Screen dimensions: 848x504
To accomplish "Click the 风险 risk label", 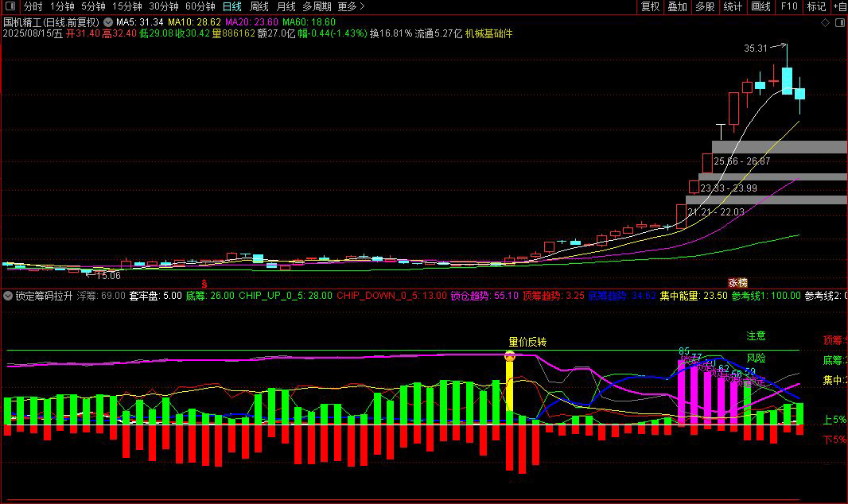I will click(x=756, y=358).
